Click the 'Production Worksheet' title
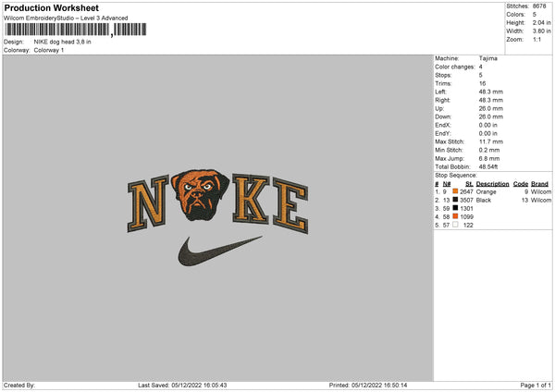The image size is (555, 392). tap(51, 7)
